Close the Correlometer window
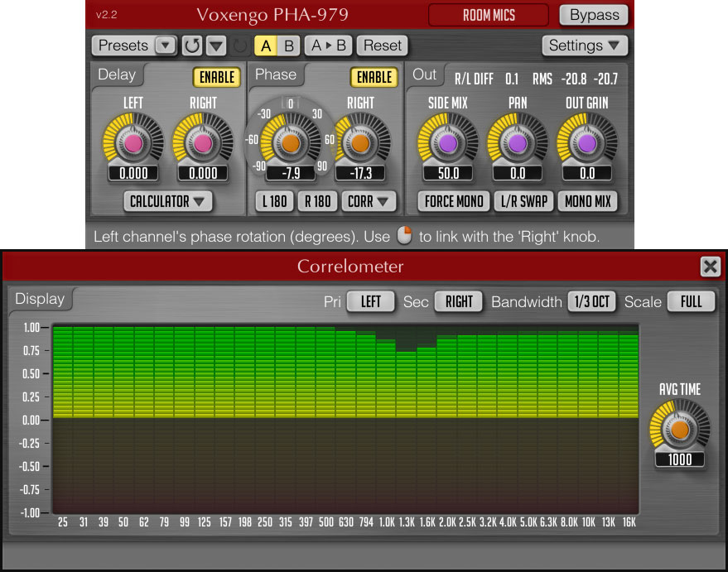Screen dimensions: 728x572 [x=711, y=267]
